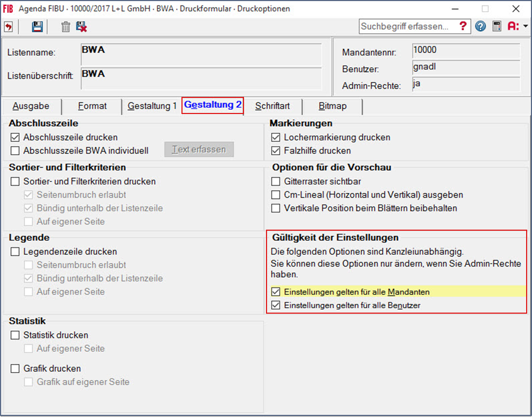This screenshot has height=417, width=532.
Task: Enable Legendenzeile drucken checkbox
Action: click(15, 252)
